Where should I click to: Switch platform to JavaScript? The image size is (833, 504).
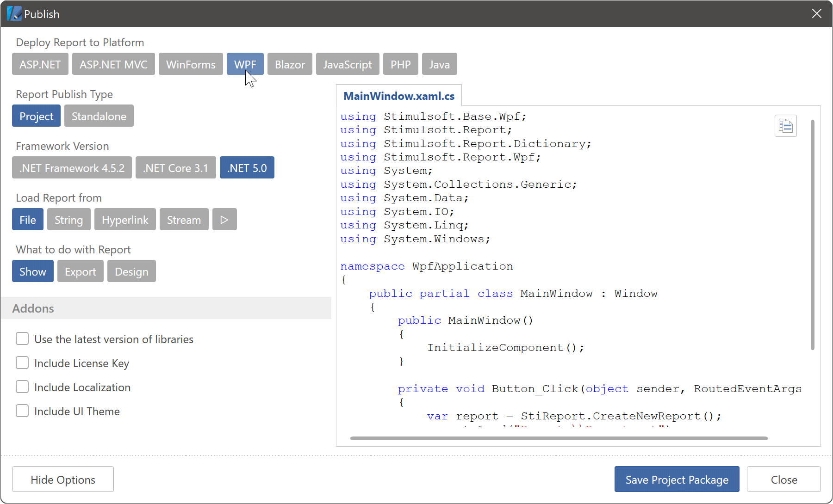click(x=348, y=64)
